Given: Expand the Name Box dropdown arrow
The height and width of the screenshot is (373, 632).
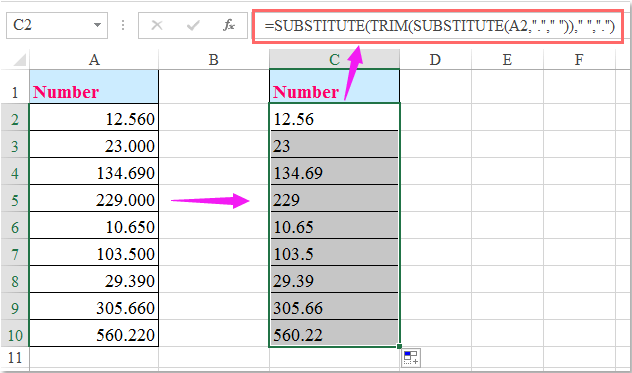Looking at the screenshot, I should pos(97,25).
